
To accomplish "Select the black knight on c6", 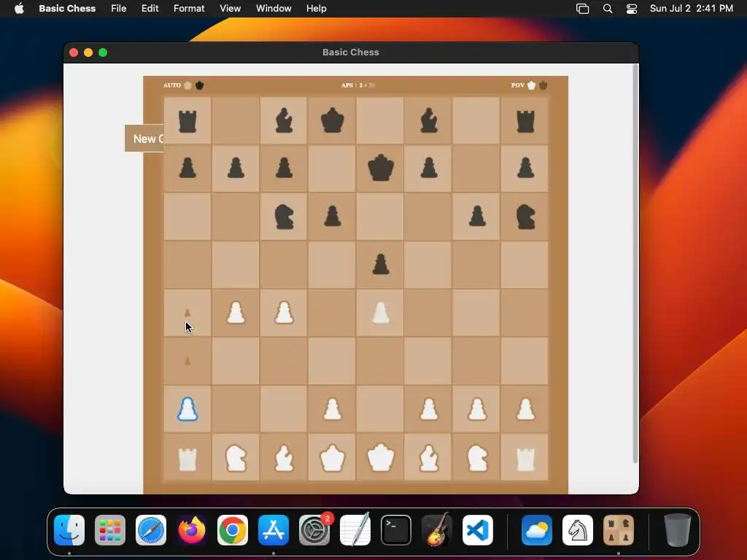I will pyautogui.click(x=284, y=217).
